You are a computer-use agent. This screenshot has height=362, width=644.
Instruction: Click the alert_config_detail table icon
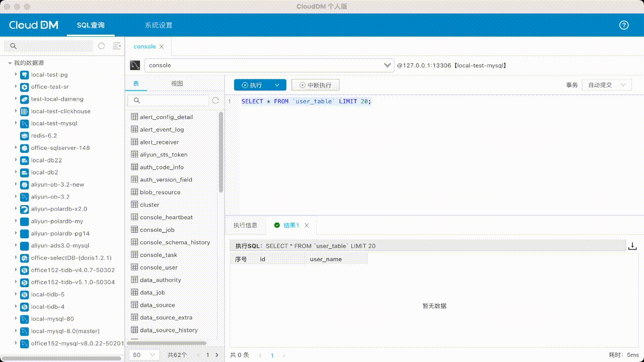(x=134, y=117)
